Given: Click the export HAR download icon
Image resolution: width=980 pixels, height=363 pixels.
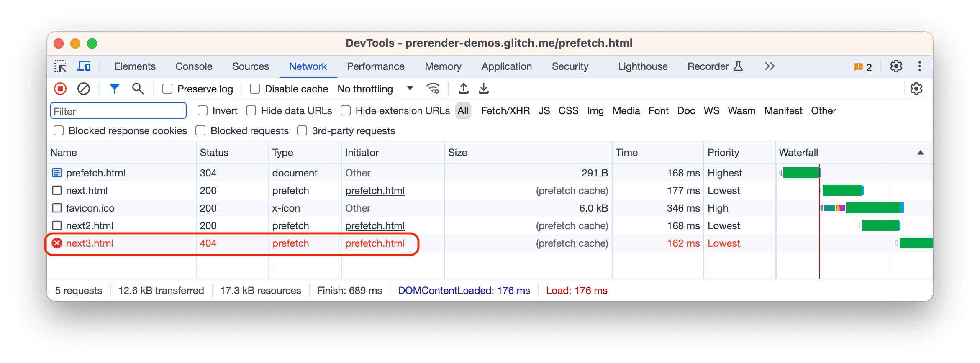Looking at the screenshot, I should (484, 89).
